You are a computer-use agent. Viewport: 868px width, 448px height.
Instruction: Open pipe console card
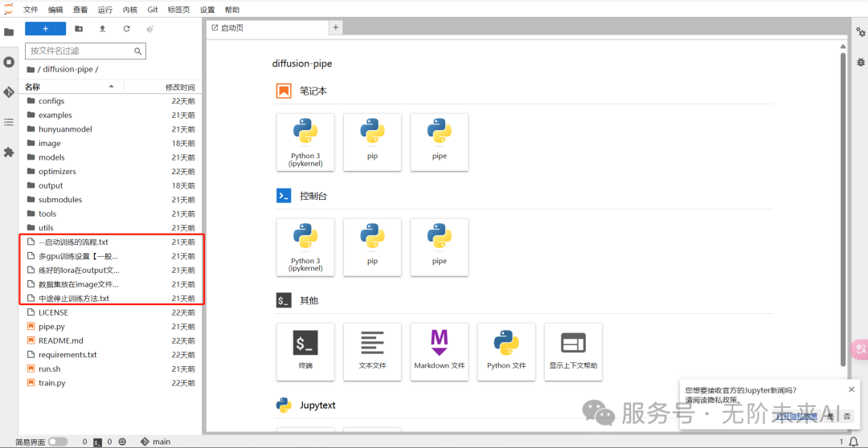click(440, 247)
